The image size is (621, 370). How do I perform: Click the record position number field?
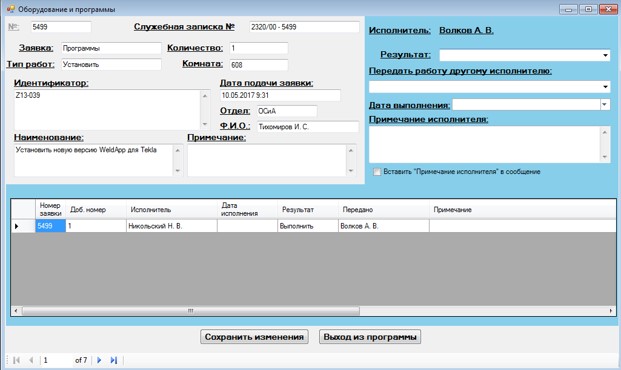(x=55, y=360)
